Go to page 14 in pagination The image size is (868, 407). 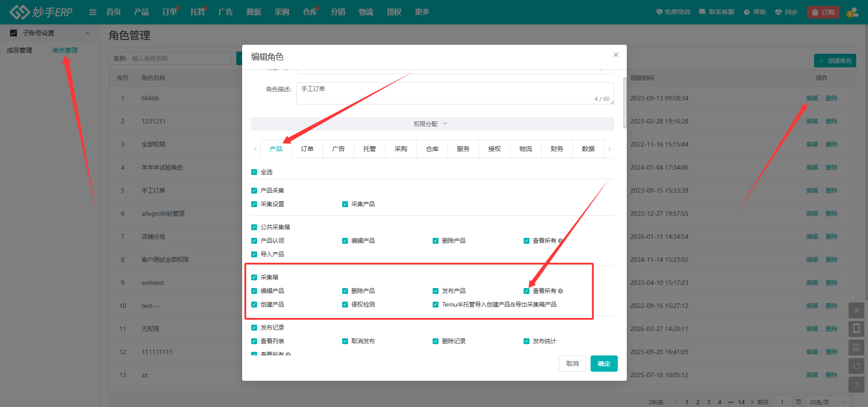[741, 402]
